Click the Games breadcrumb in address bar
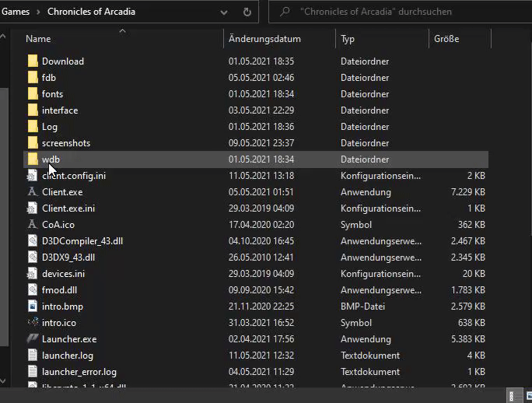 (x=16, y=12)
